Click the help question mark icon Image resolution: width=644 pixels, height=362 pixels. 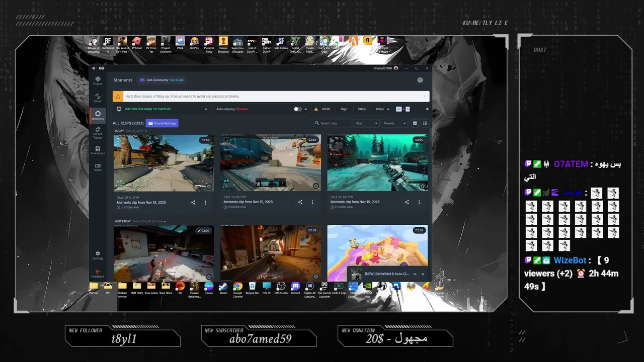pyautogui.click(x=420, y=80)
